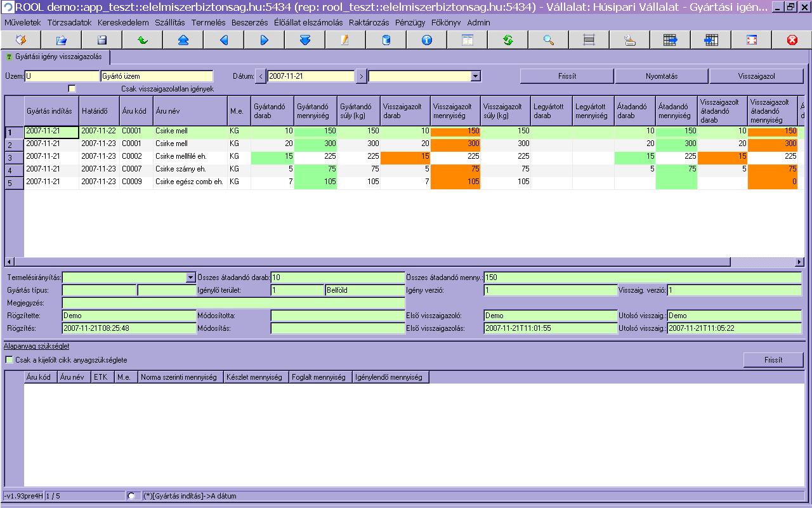The image size is (812, 508).
Task: Open the folder icon in the toolbar
Action: (61, 40)
